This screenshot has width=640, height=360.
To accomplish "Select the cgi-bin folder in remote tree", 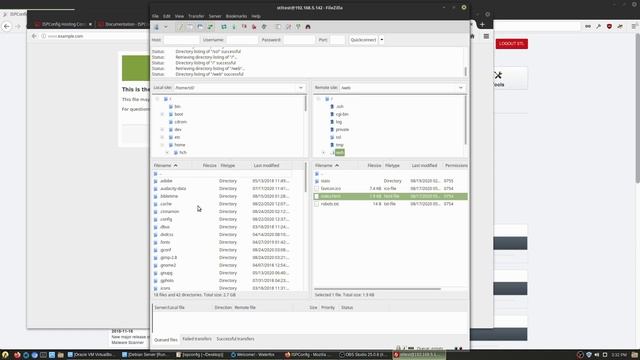I will (x=342, y=114).
